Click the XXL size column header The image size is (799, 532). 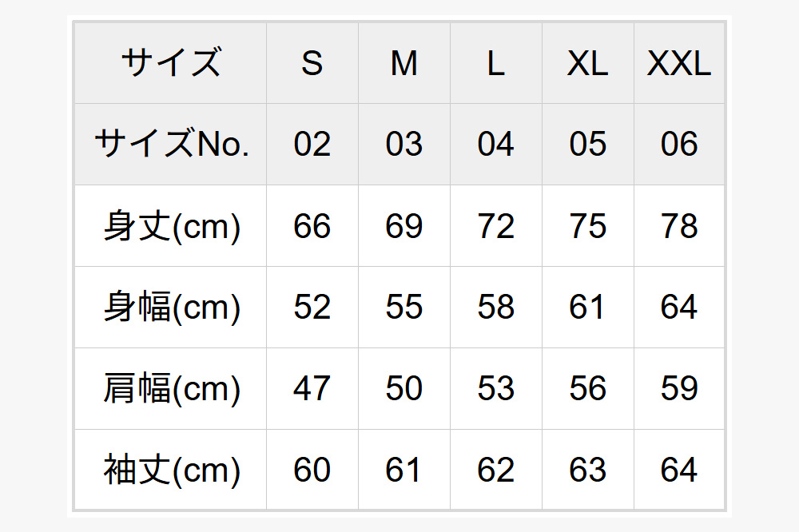[679, 63]
